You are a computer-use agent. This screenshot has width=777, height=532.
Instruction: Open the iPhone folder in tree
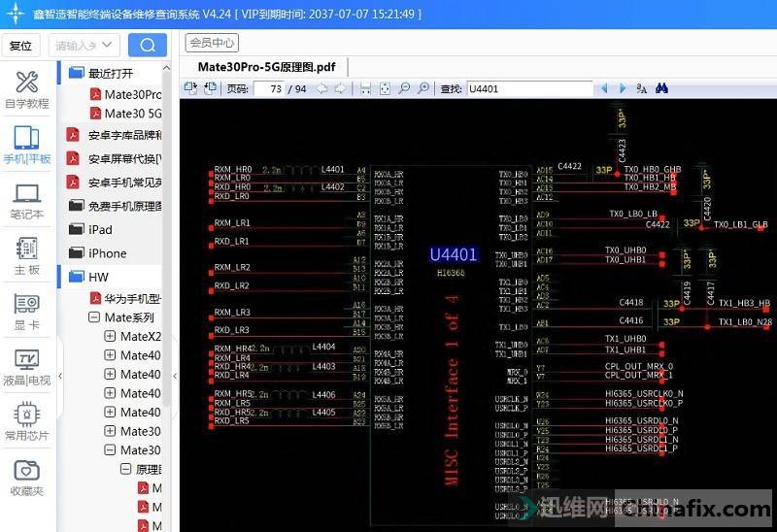point(107,253)
